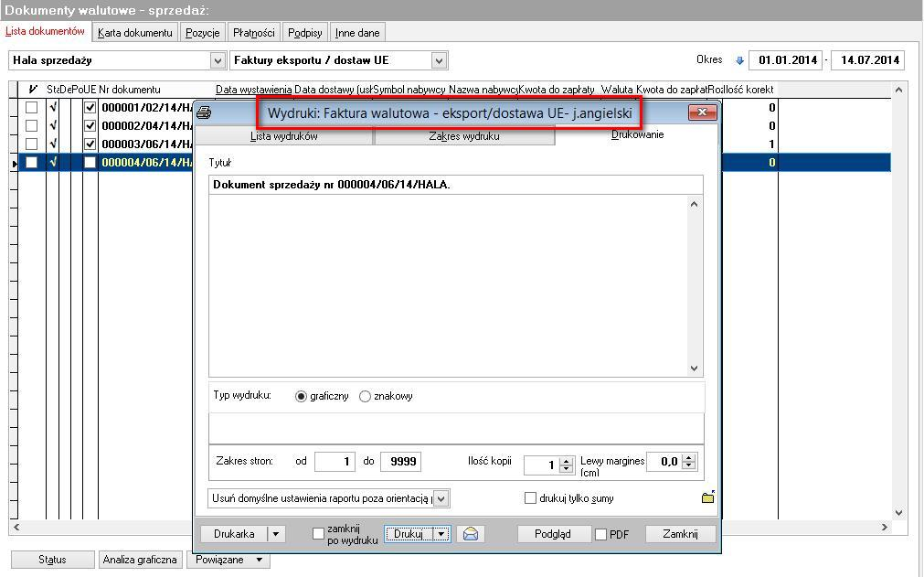Expand the Hala sprzedaży combo box

[218, 60]
